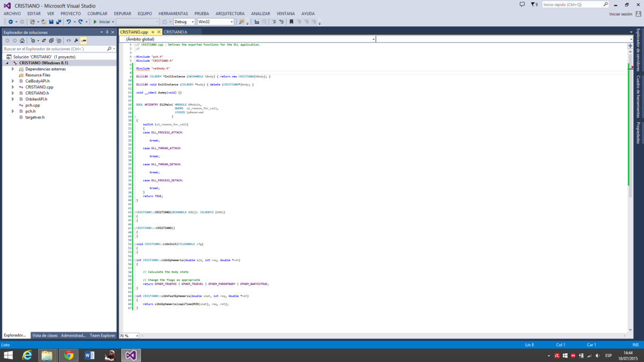This screenshot has height=362, width=644.
Task: Click the bookmark toolbar icon
Action: pyautogui.click(x=291, y=22)
